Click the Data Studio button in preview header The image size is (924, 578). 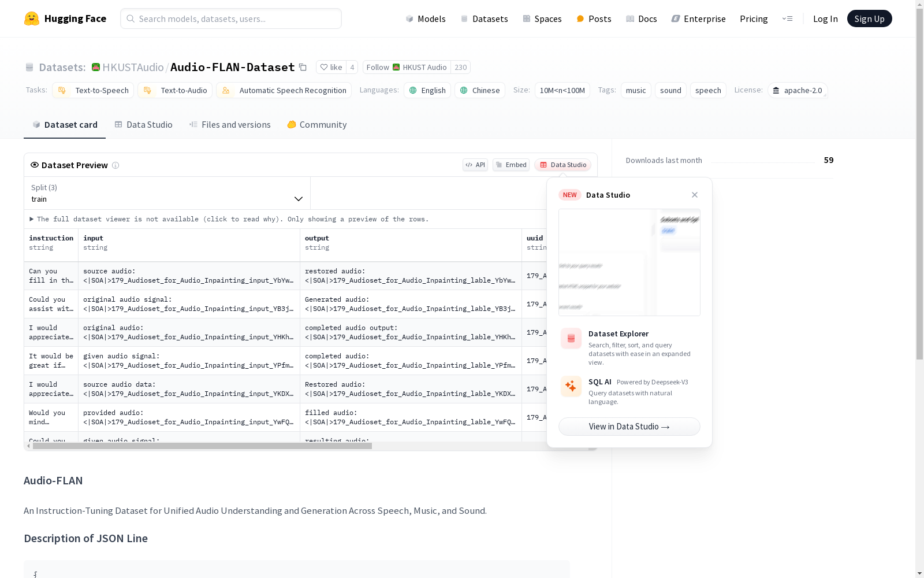(x=563, y=165)
